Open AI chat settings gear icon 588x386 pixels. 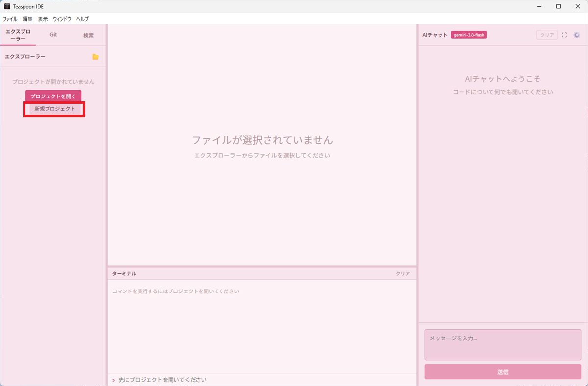tap(577, 35)
